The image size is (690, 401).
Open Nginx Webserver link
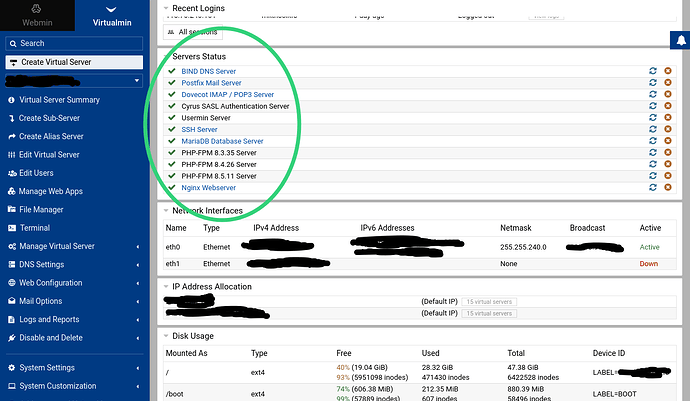coord(209,188)
